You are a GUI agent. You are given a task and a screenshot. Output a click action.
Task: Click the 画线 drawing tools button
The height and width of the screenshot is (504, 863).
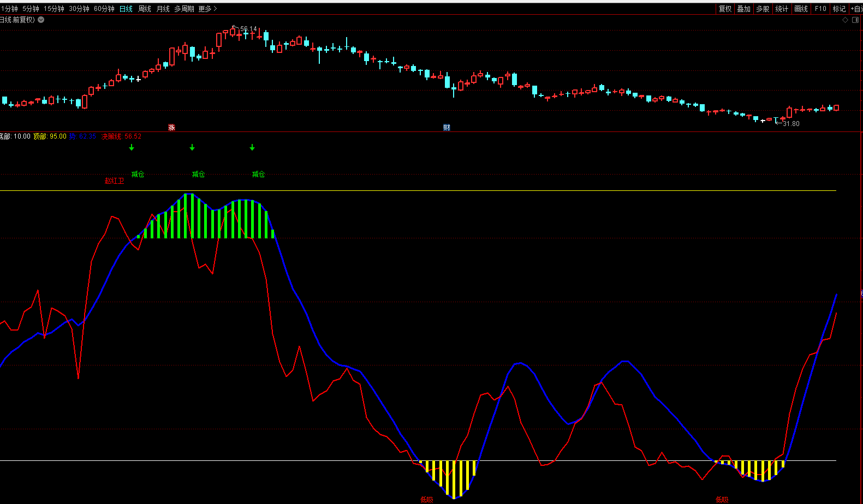[801, 9]
